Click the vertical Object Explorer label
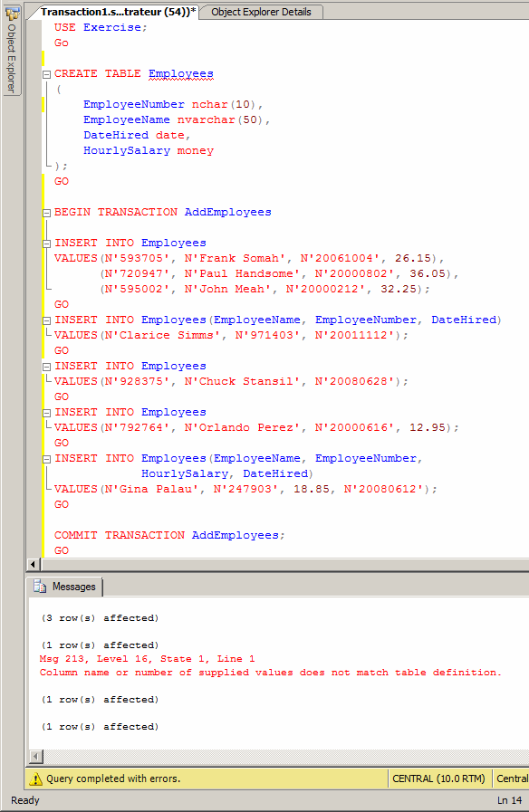Viewport: 529px width, 812px height. click(12, 58)
